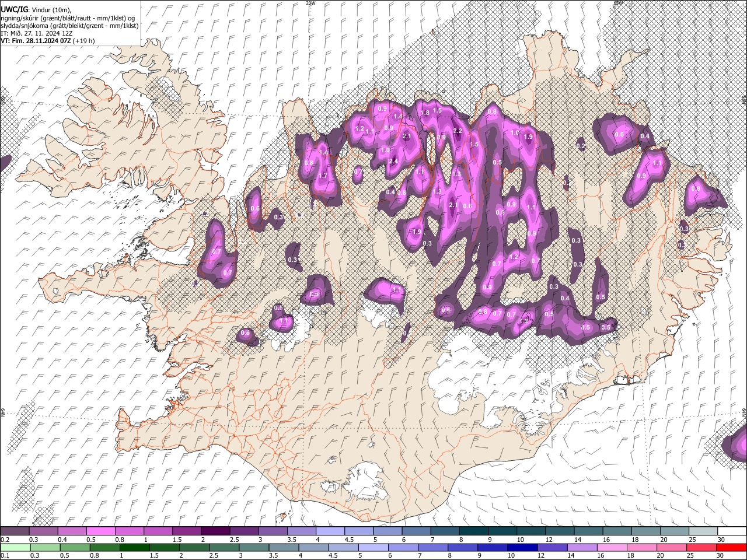The height and width of the screenshot is (560, 747).
Task: Pick the snow legend swatch starting at 1.5
Action: (187, 531)
